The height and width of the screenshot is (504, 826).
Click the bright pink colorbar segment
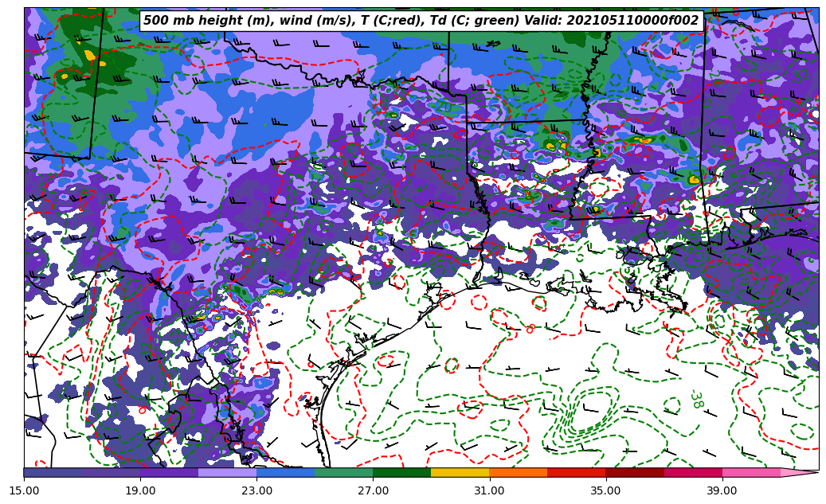(x=751, y=472)
